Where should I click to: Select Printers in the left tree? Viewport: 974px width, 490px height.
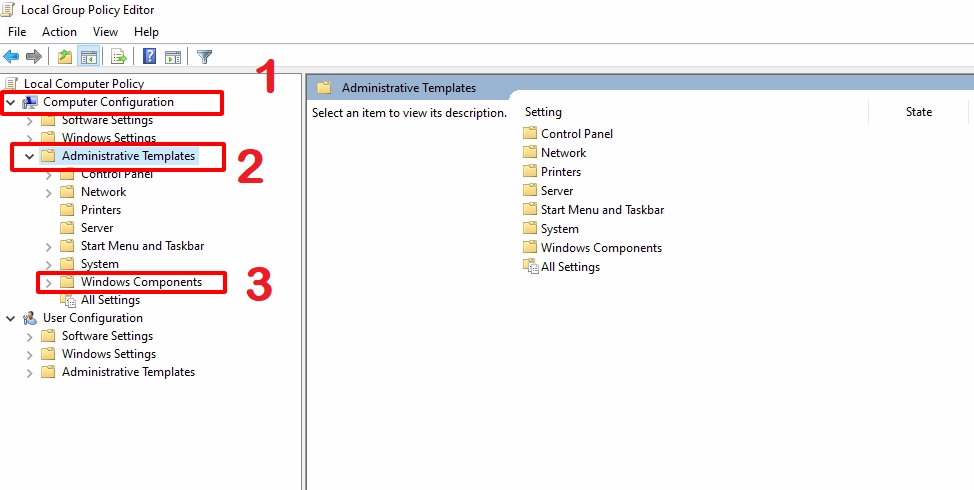(101, 210)
